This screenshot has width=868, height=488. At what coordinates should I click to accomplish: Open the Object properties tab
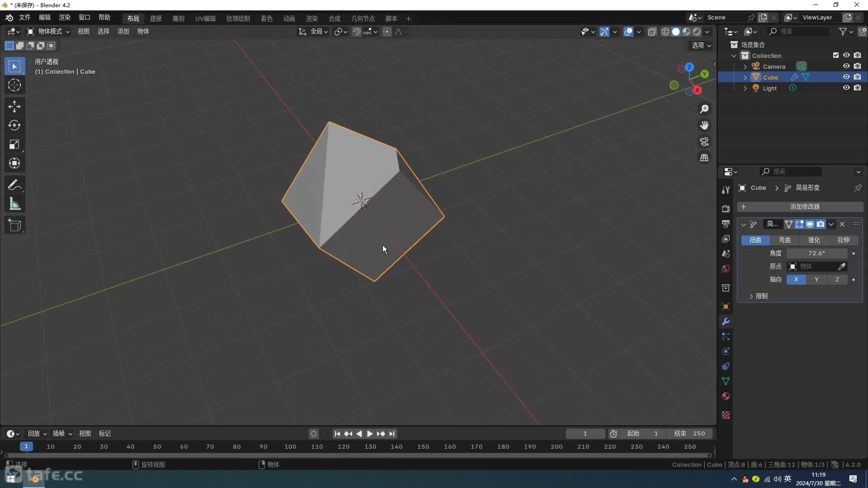coord(726,306)
